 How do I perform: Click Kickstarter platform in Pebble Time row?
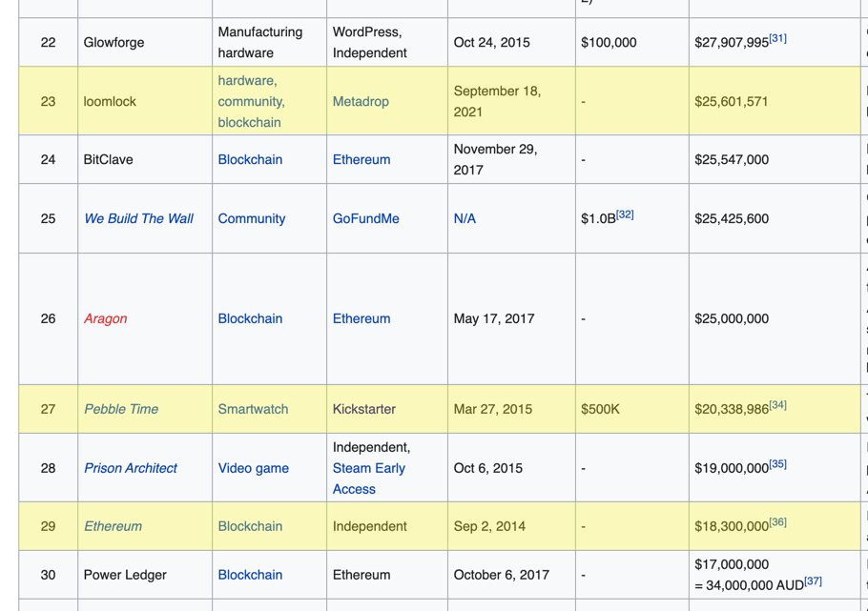coord(364,409)
